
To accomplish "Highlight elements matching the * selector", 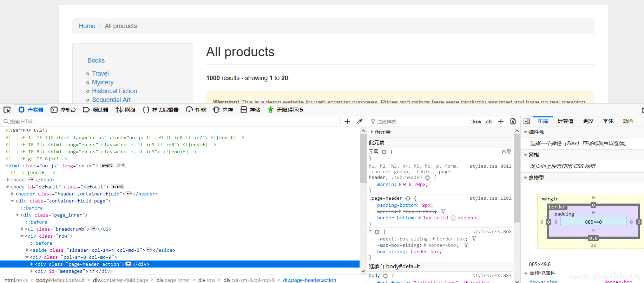I will tap(377, 232).
